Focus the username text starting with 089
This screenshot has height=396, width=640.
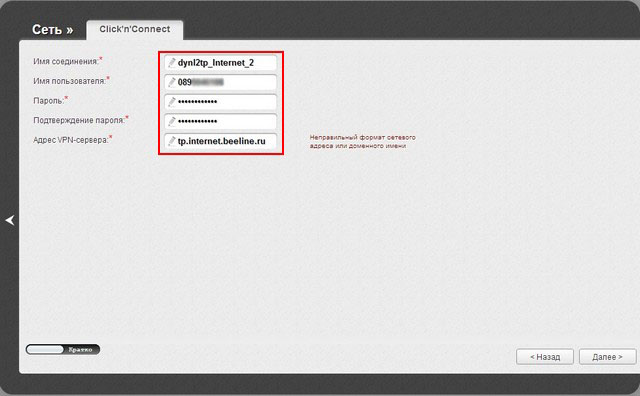201,82
